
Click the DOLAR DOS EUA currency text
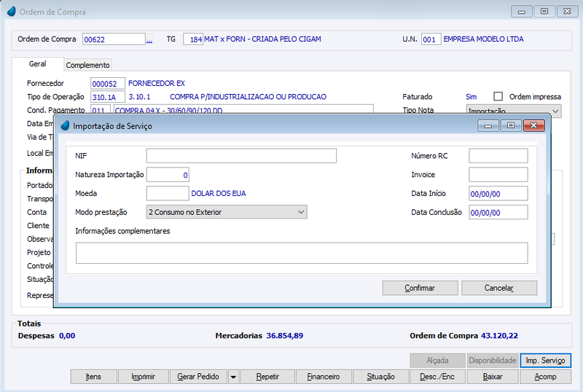[218, 193]
